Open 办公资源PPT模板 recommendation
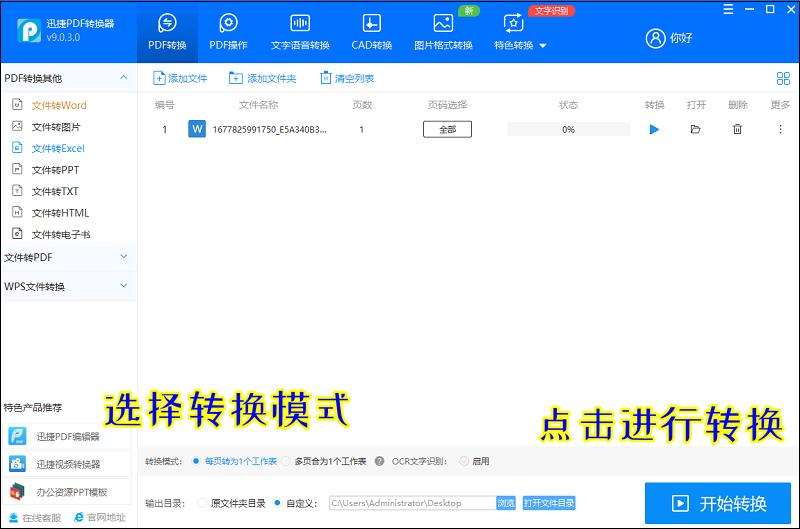The height and width of the screenshot is (529, 800). 67,492
